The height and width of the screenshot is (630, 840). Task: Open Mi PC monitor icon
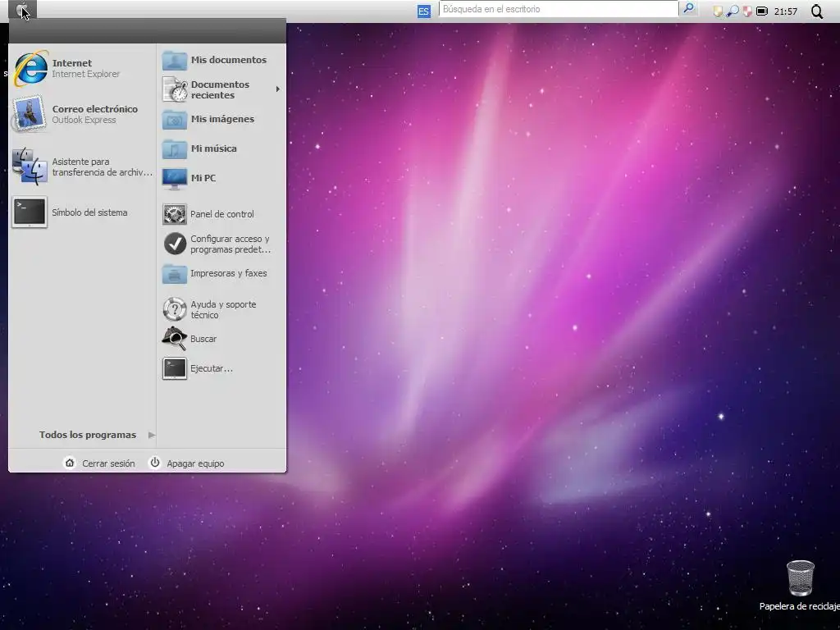tap(174, 178)
